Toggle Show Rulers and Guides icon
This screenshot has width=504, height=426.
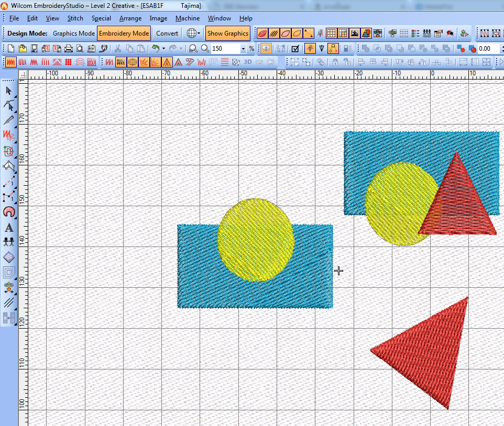coord(343,33)
